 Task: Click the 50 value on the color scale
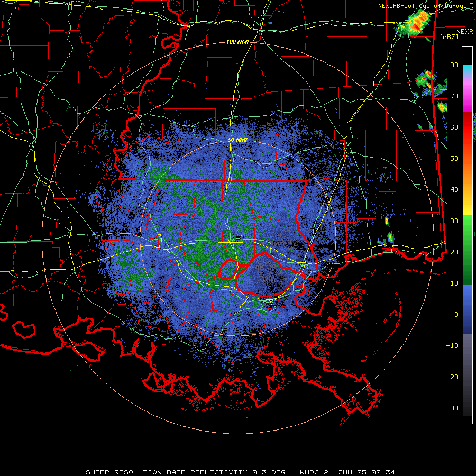point(454,159)
